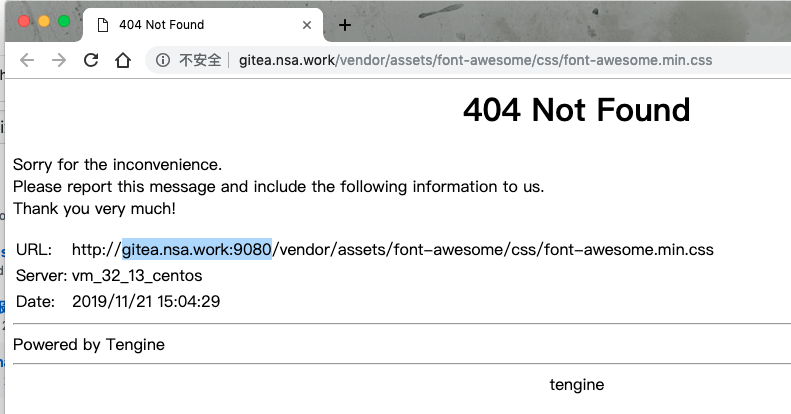The height and width of the screenshot is (414, 791).
Task: Click the 'Powered by Tengine' text
Action: click(89, 345)
